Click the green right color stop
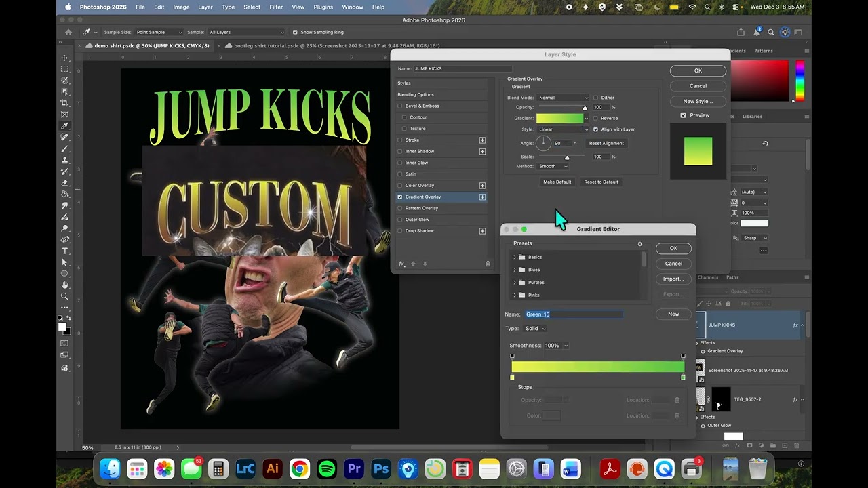Viewport: 868px width, 488px height. (x=683, y=378)
